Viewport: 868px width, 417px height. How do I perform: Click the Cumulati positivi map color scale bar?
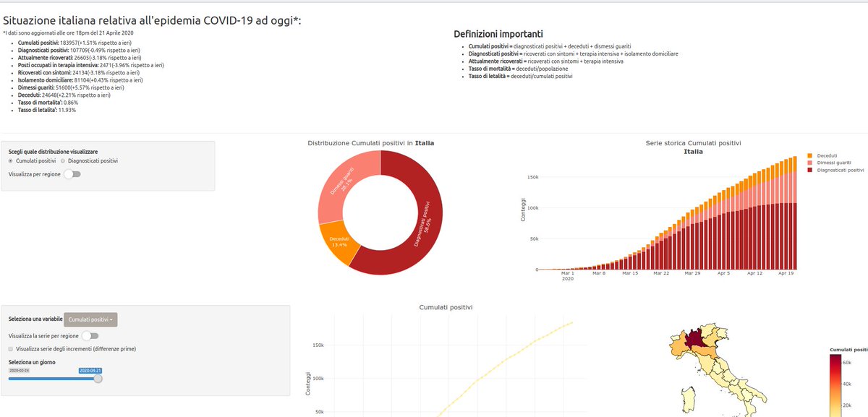(x=836, y=385)
